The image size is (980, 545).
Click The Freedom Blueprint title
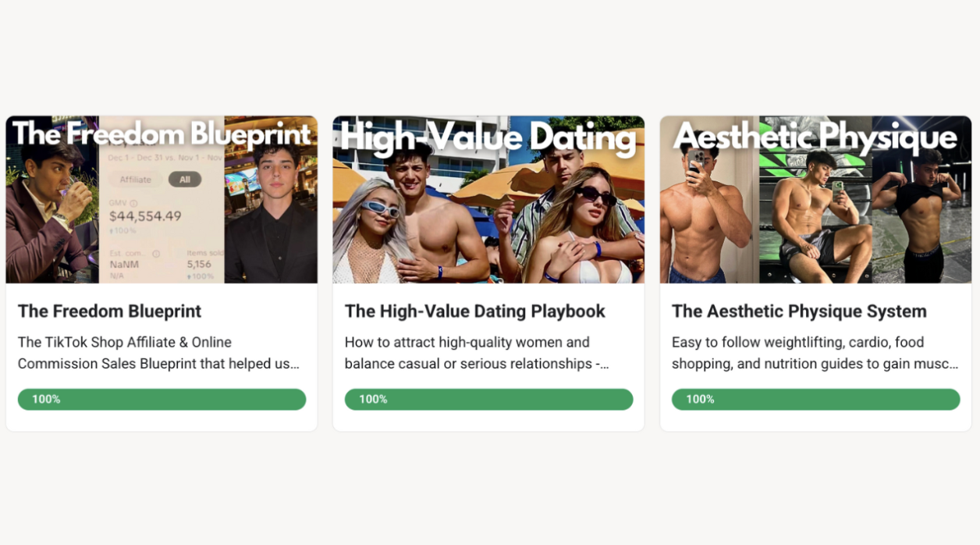click(x=109, y=311)
